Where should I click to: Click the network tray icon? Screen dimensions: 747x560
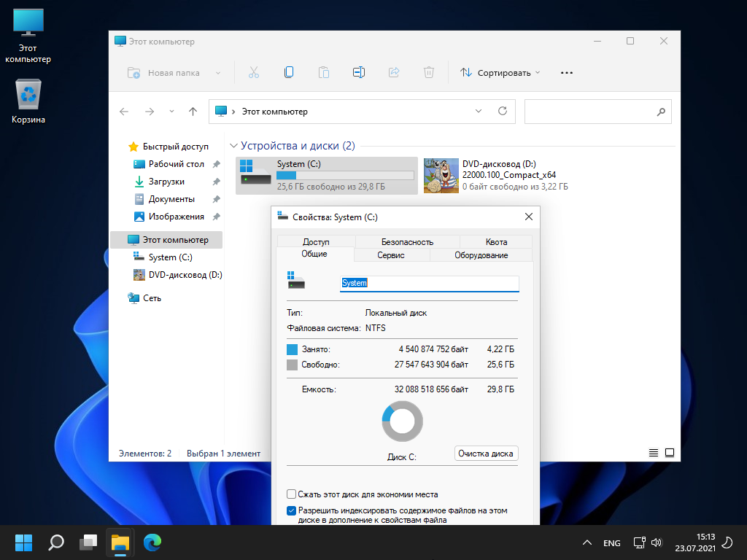639,542
